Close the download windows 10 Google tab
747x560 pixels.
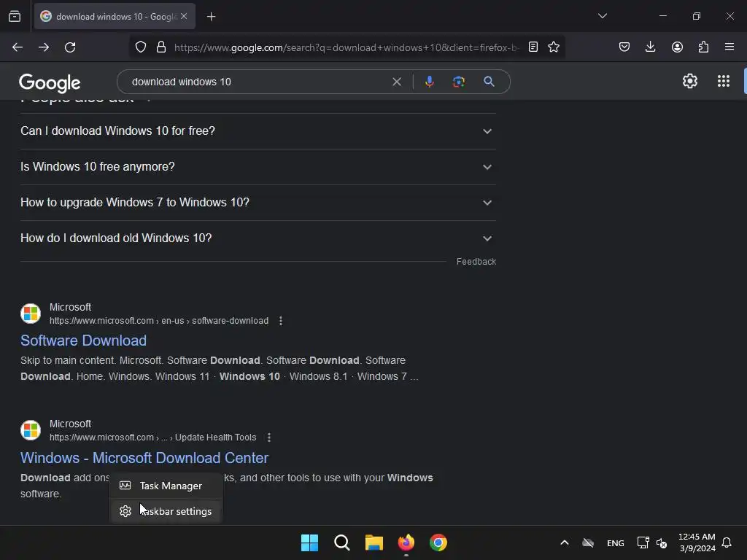(x=184, y=17)
